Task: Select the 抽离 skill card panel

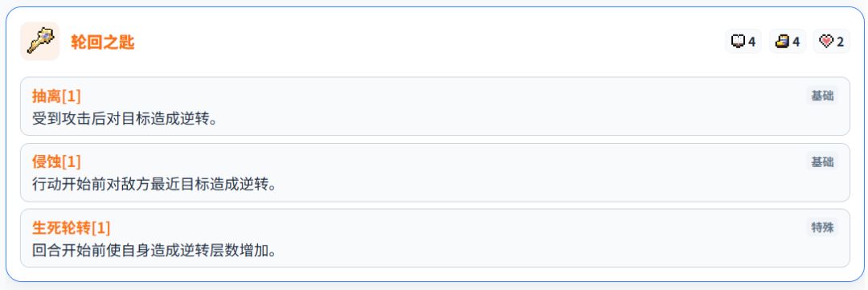Action: 435,106
